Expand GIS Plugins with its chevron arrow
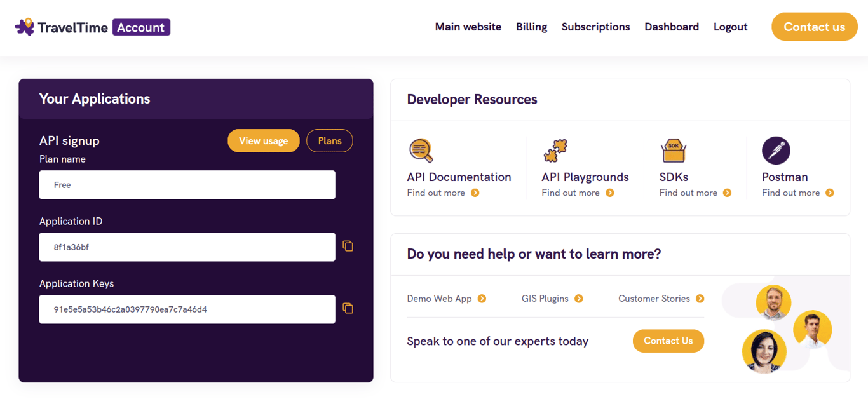Viewport: 868px width, 399px height. (x=578, y=298)
